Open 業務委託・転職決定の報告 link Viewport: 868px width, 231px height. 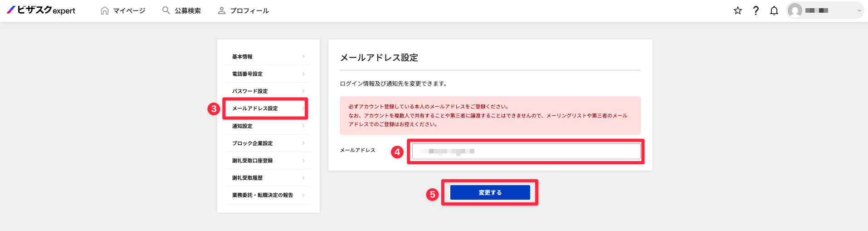point(268,195)
